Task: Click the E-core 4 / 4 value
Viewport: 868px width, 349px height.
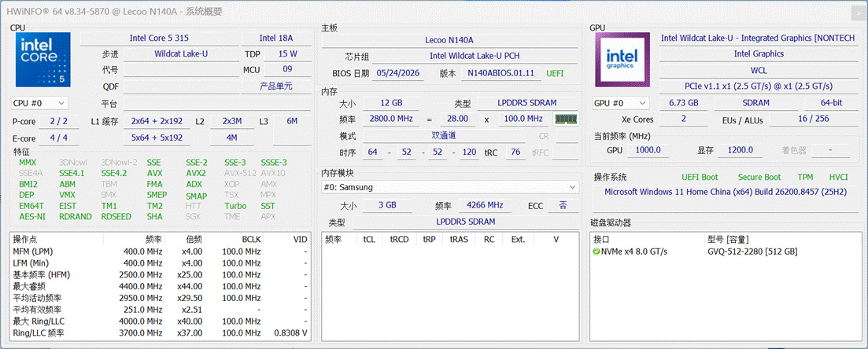Action: [59, 138]
